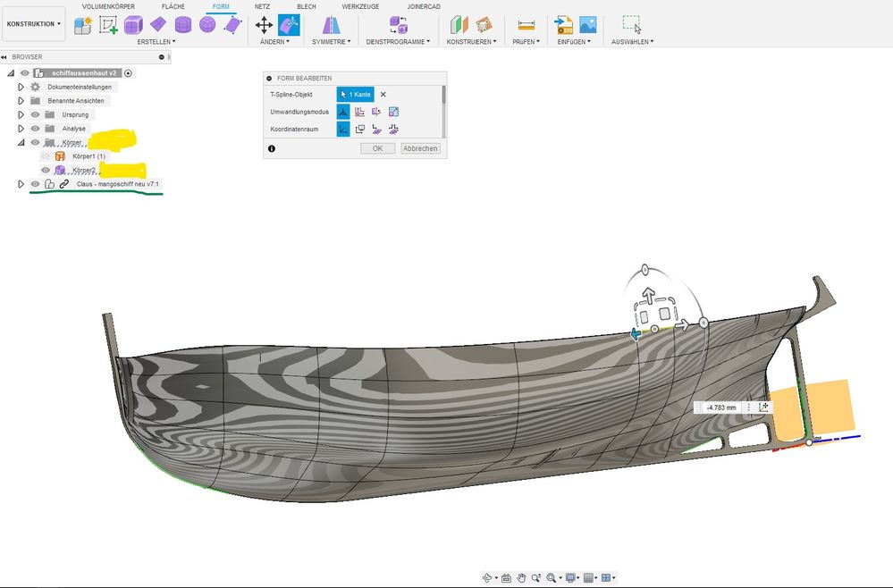The height and width of the screenshot is (588, 893).
Task: Toggle visibility of Claus - mangoschiff neu v7:1
Action: pyautogui.click(x=36, y=184)
